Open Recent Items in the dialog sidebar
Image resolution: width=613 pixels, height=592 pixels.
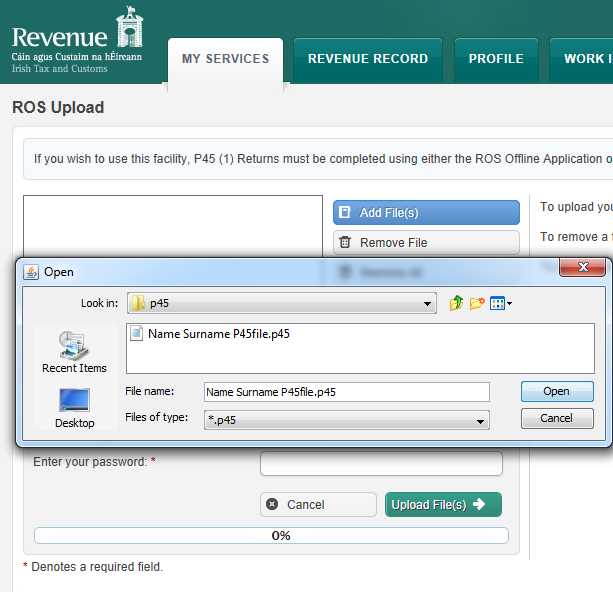click(x=74, y=352)
